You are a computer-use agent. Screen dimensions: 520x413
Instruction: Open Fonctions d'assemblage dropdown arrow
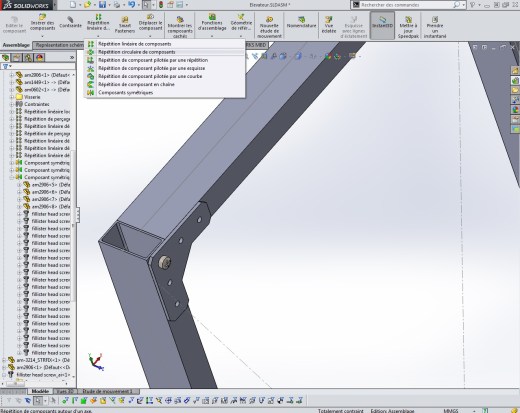pos(212,36)
